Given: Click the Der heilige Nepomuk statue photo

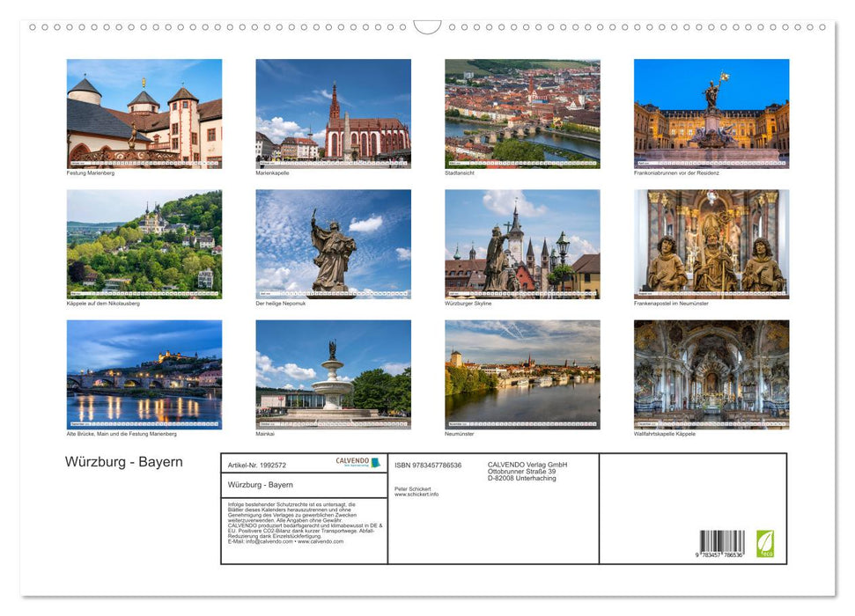Looking at the screenshot, I should pyautogui.click(x=333, y=242).
